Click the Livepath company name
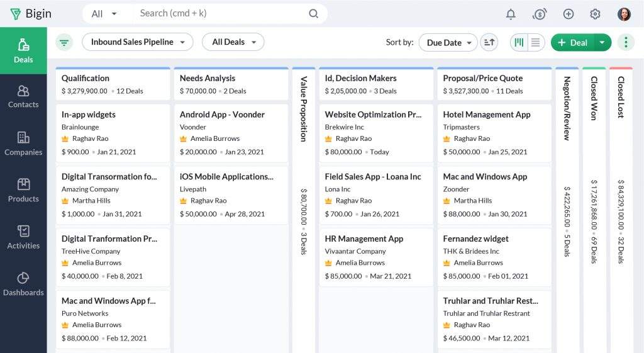This screenshot has height=353, width=644. (193, 189)
